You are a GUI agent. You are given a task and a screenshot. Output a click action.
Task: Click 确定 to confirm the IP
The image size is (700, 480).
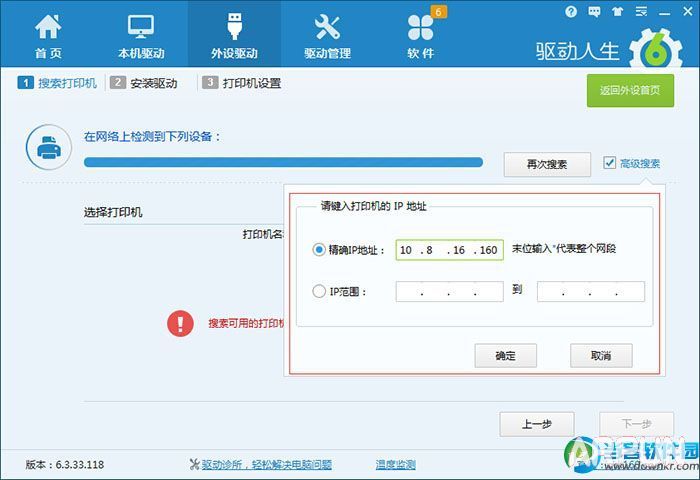[505, 356]
